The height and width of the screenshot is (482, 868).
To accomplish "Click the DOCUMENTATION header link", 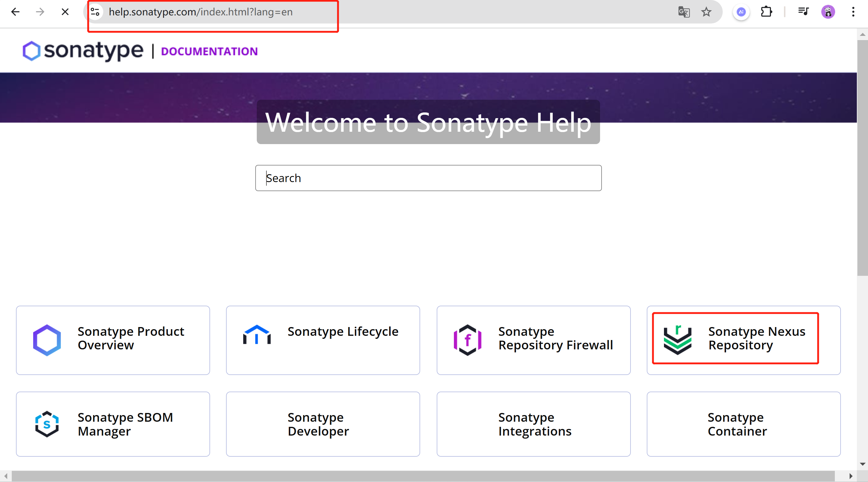I will coord(209,51).
